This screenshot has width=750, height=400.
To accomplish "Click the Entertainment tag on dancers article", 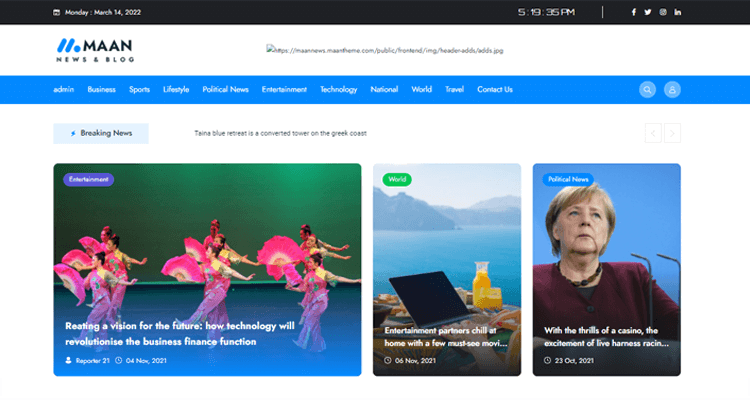I will (x=89, y=180).
